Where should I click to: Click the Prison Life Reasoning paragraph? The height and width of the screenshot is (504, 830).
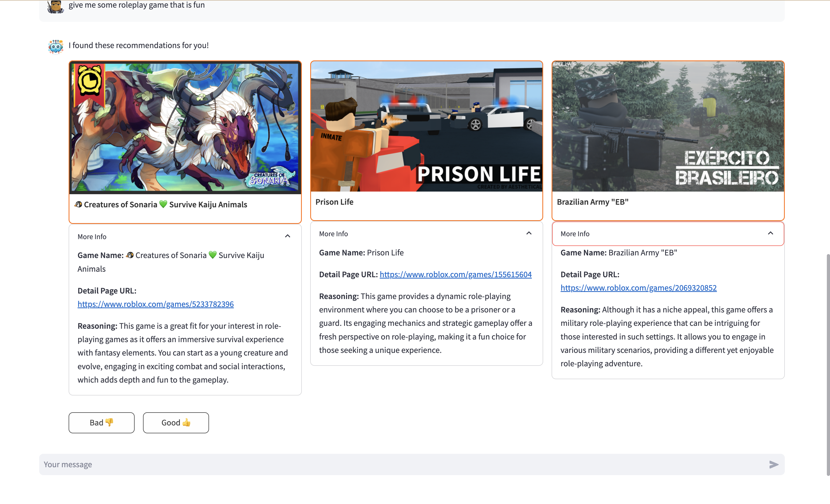pyautogui.click(x=426, y=323)
